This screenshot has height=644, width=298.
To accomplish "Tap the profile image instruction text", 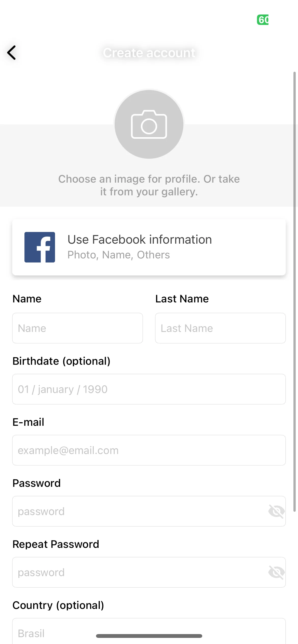I will [149, 185].
